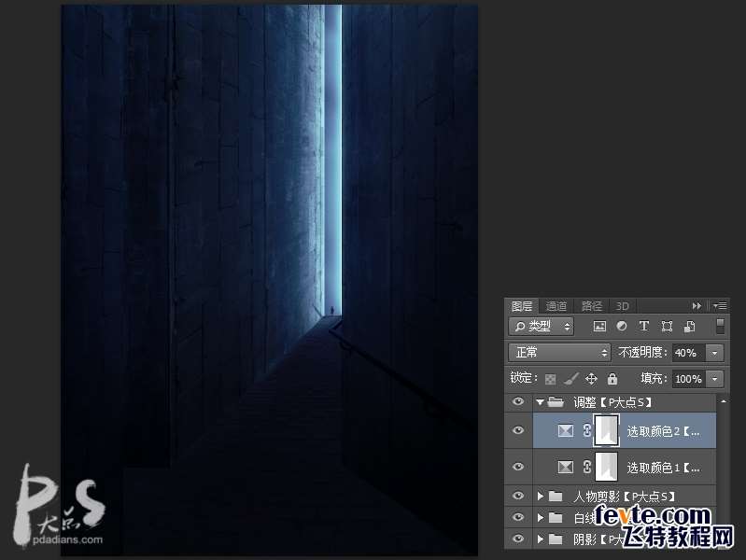This screenshot has width=746, height=560.
Task: Select the 选取颜色 2 layer name
Action: [x=663, y=431]
